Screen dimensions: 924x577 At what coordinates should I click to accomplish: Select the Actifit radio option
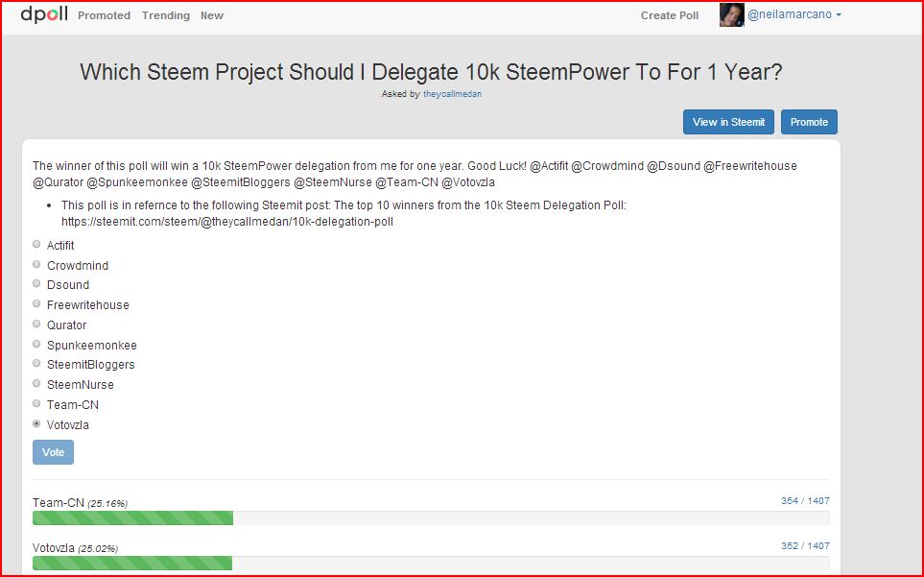36,244
